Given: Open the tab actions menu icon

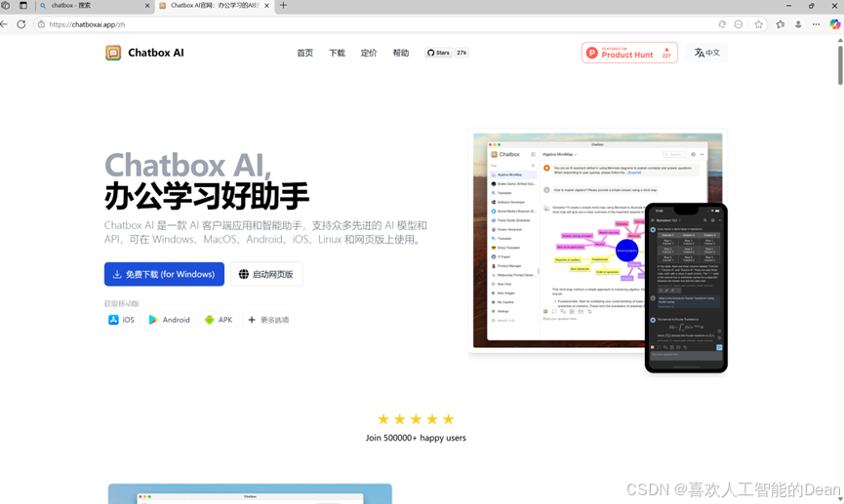Looking at the screenshot, I should click(23, 6).
